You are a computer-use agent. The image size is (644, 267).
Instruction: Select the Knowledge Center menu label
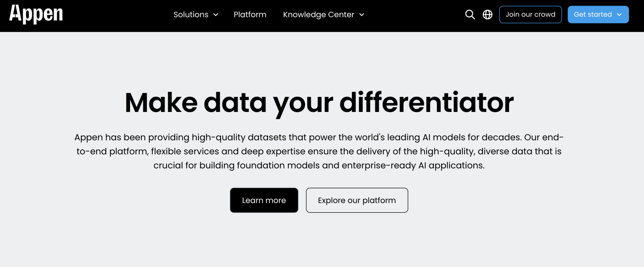click(318, 15)
